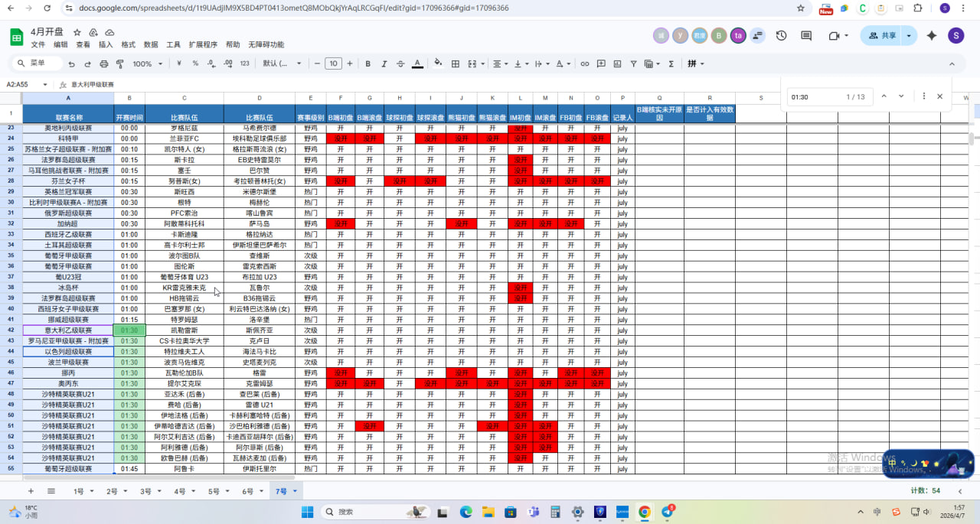Insert a chart using the toolbar icon
The image size is (980, 524).
click(x=619, y=63)
